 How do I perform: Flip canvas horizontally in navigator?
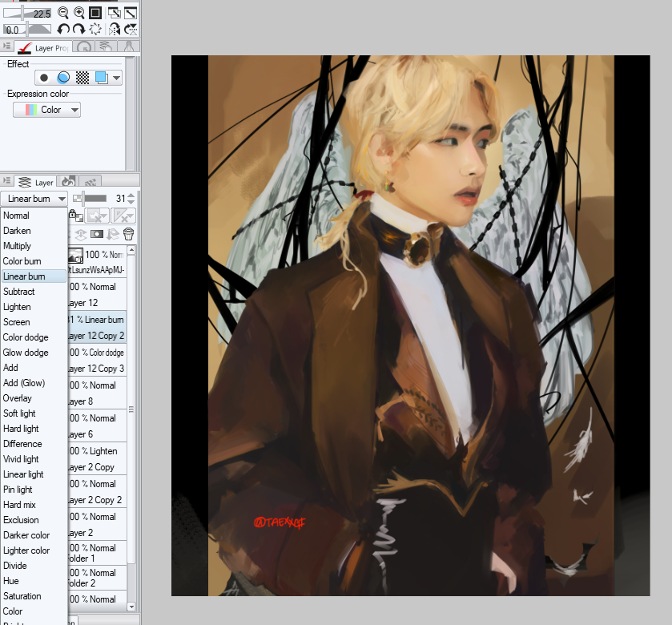point(114,29)
